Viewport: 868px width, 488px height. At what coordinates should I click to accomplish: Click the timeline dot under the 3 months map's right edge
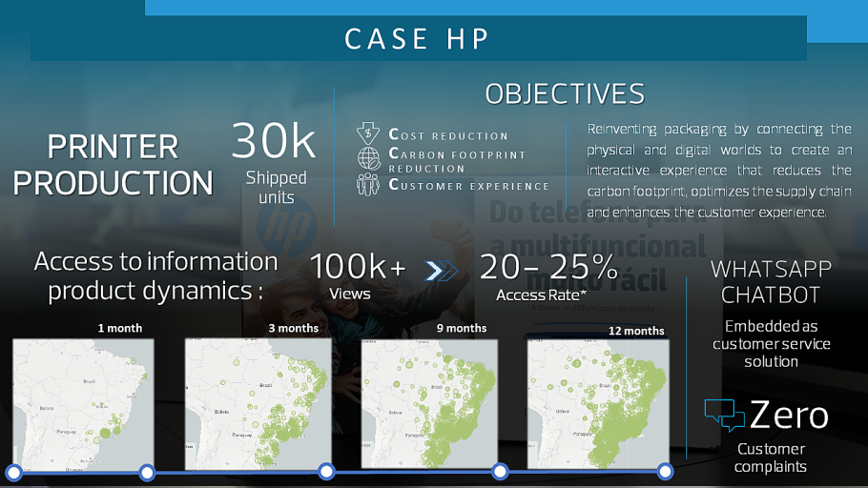point(326,472)
